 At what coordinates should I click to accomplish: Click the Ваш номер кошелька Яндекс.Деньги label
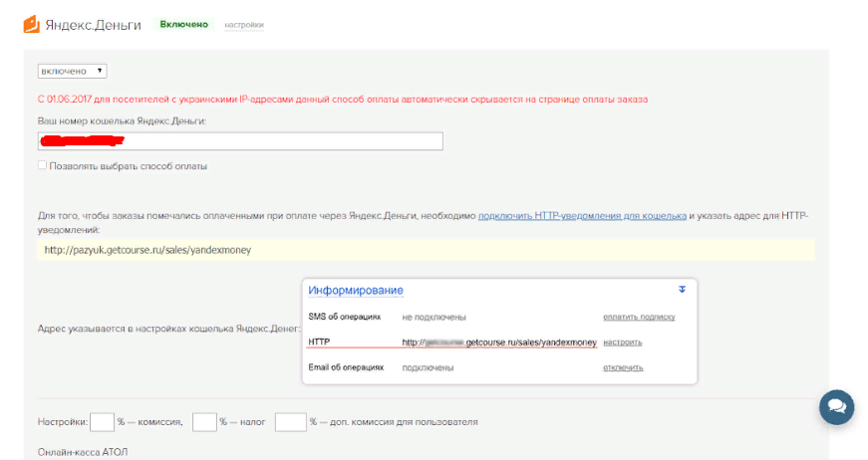tap(122, 120)
